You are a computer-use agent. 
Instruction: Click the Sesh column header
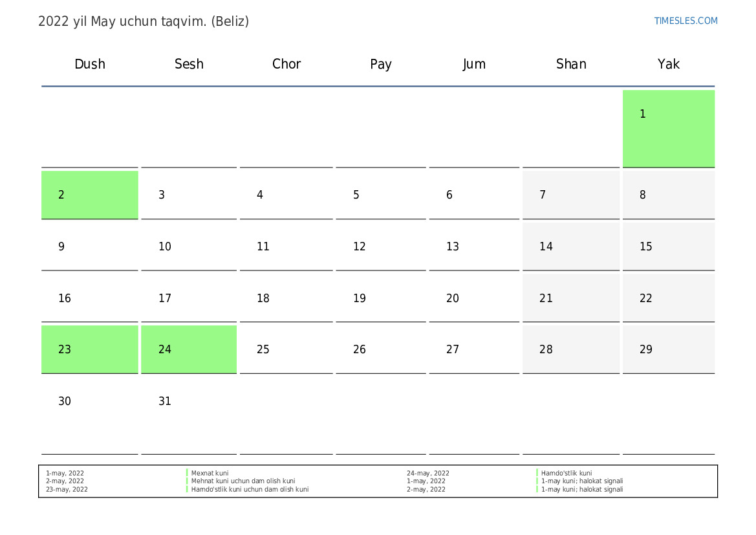[189, 64]
